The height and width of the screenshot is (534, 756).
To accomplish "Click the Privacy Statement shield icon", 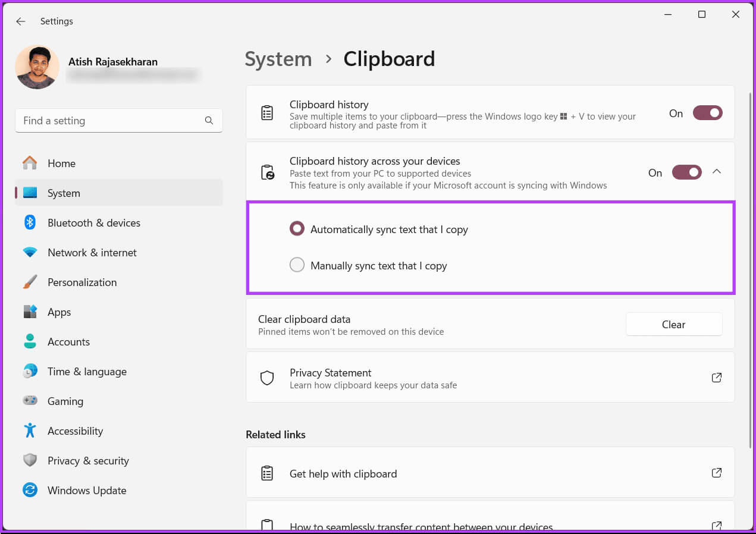I will (x=267, y=378).
